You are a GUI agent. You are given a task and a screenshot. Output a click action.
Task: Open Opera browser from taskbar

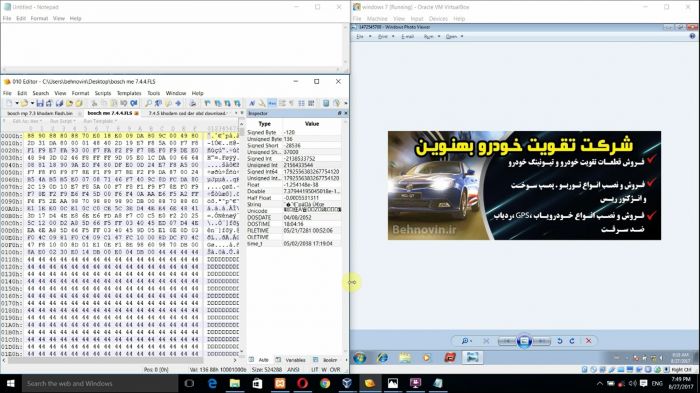click(302, 384)
